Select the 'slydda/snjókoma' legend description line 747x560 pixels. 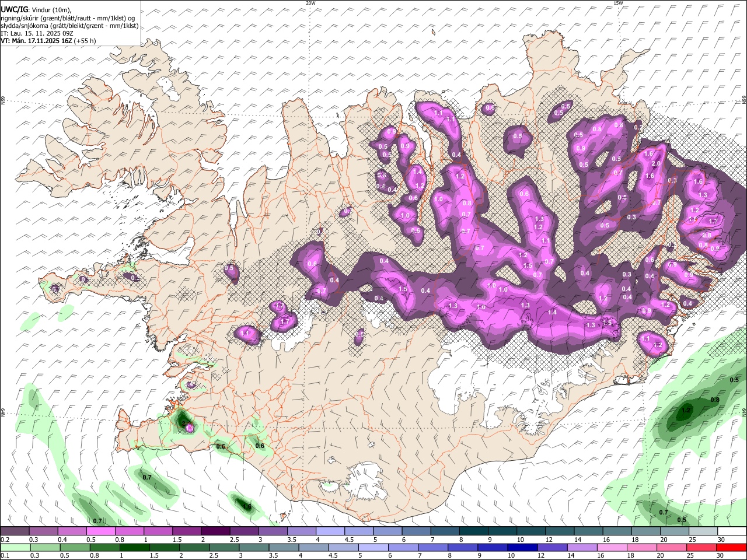tap(69, 26)
